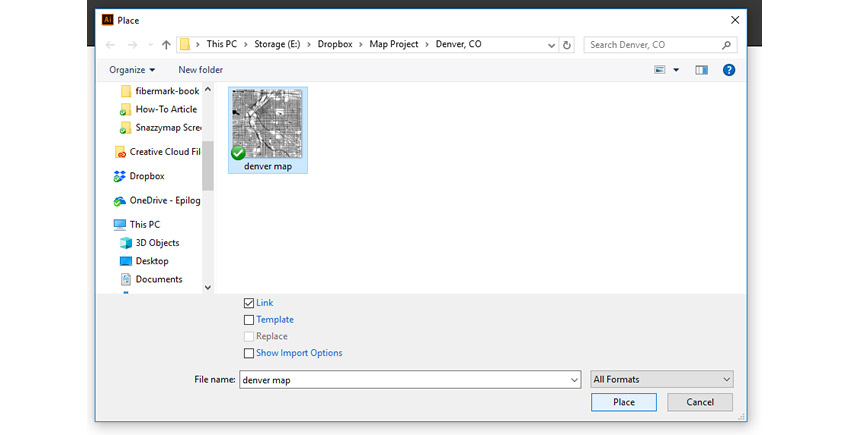The image size is (850, 435).
Task: Click the Cancel button
Action: click(699, 402)
